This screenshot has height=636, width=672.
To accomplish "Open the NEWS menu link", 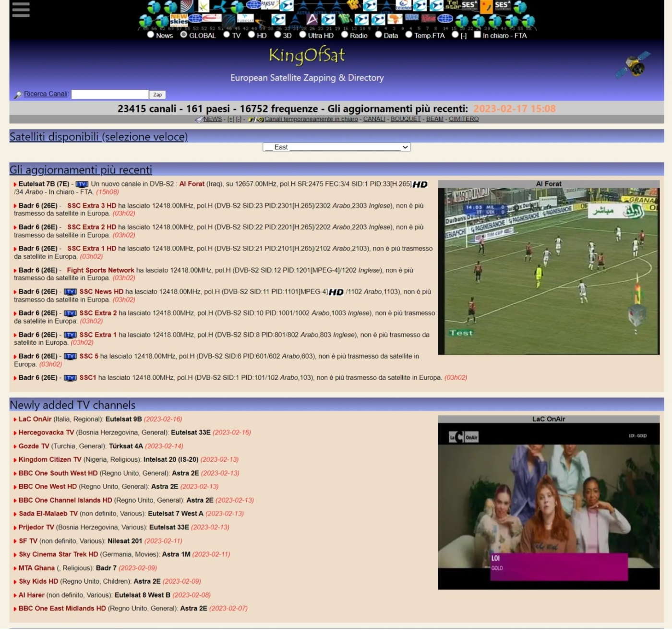I will 213,120.
